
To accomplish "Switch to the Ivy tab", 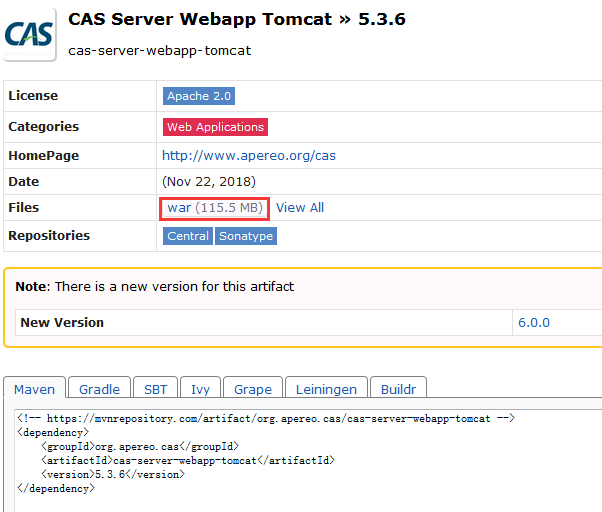I will 200,388.
